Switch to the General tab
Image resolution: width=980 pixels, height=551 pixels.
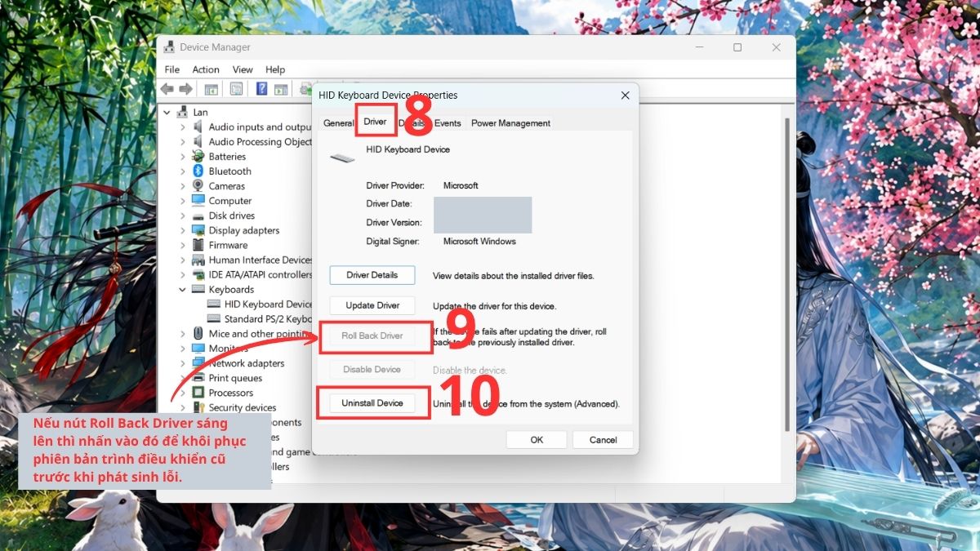pos(338,123)
